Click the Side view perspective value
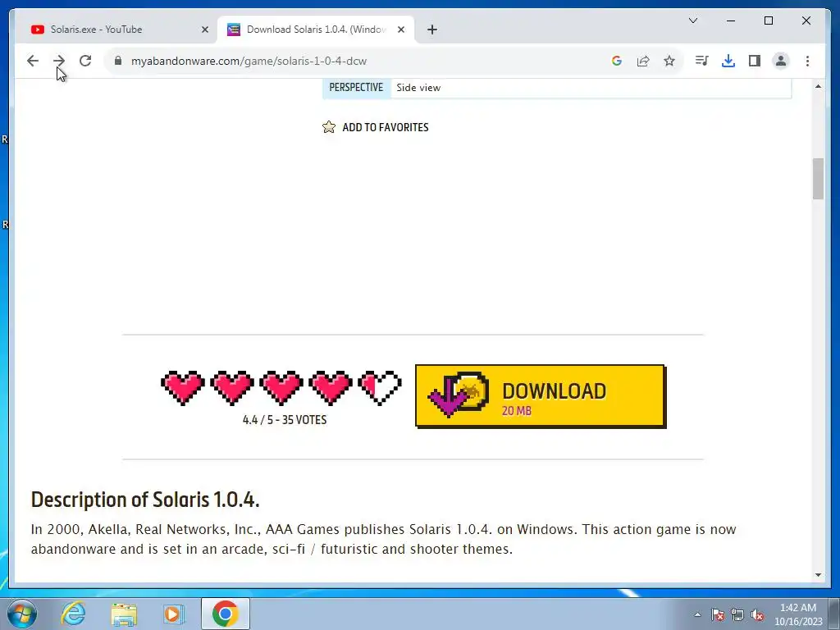The image size is (840, 630). 418,88
